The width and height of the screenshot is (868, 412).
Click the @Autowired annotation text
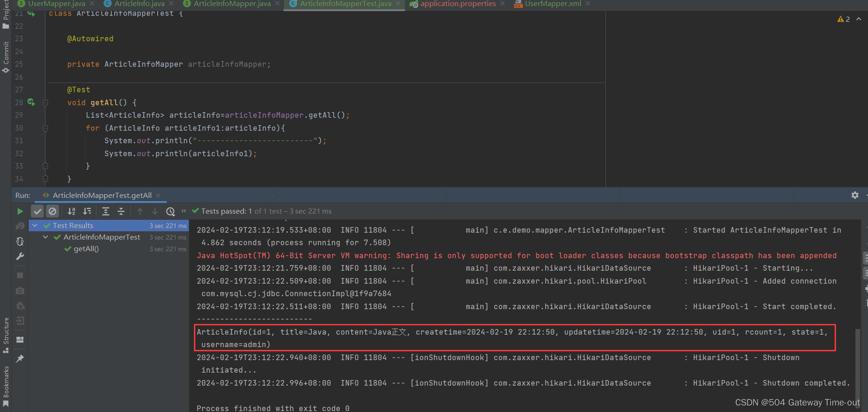pyautogui.click(x=90, y=39)
